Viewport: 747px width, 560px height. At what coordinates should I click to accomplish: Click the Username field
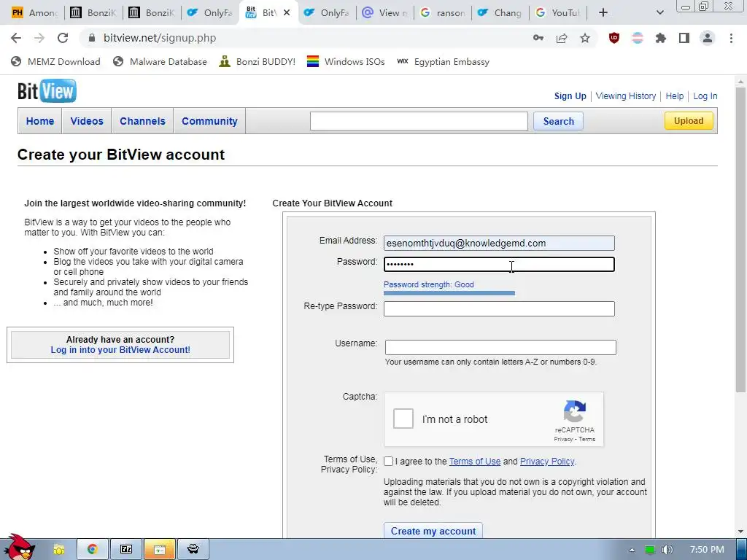pyautogui.click(x=500, y=347)
